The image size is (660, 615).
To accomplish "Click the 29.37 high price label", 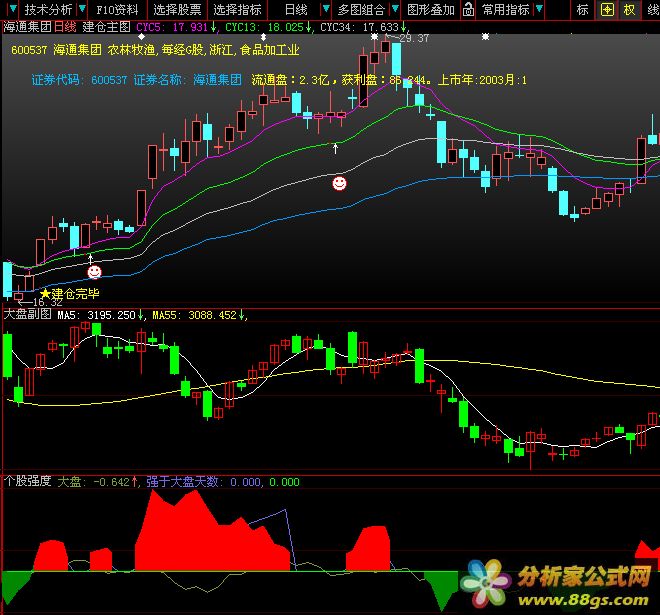I will coord(414,38).
